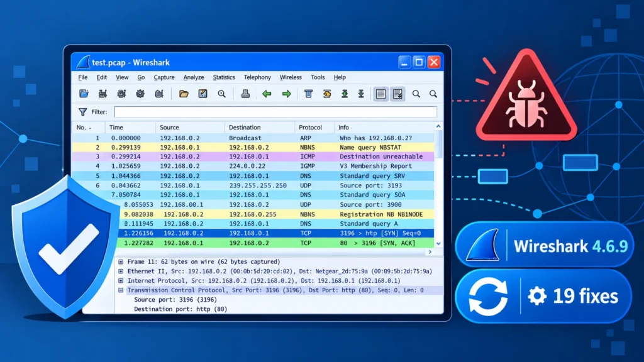
Task: Click inside the Filter input field
Action: point(275,112)
